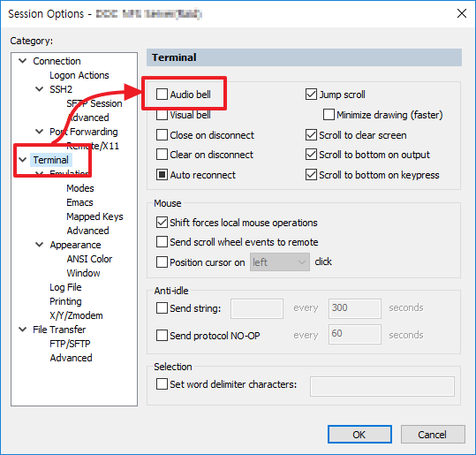
Task: Click the Cancel button
Action: tap(433, 435)
